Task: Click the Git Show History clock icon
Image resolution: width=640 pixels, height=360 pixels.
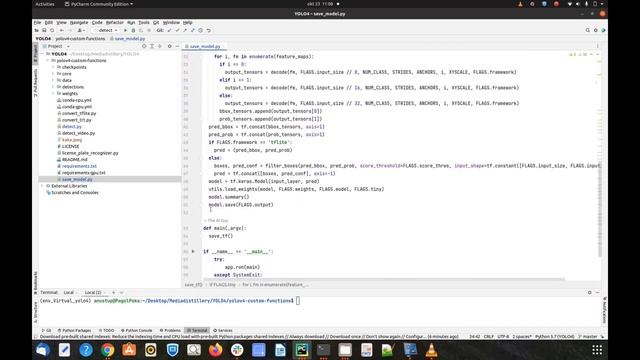Action: point(200,30)
